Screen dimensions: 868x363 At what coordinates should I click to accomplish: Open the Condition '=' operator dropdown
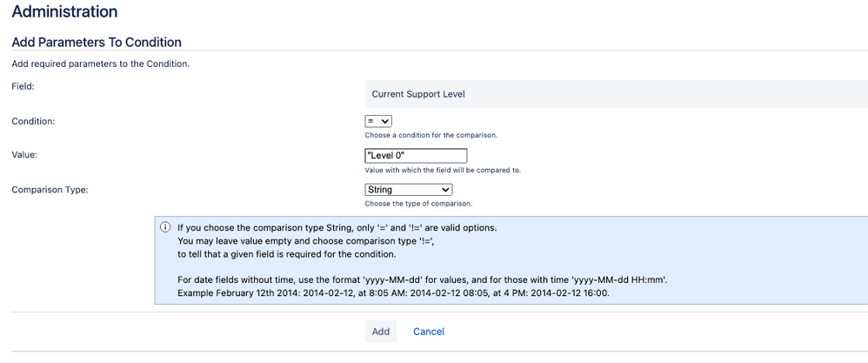[378, 122]
